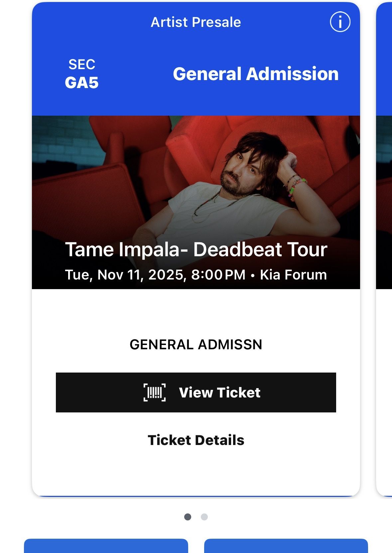Click the General Admission heading

[x=255, y=74]
